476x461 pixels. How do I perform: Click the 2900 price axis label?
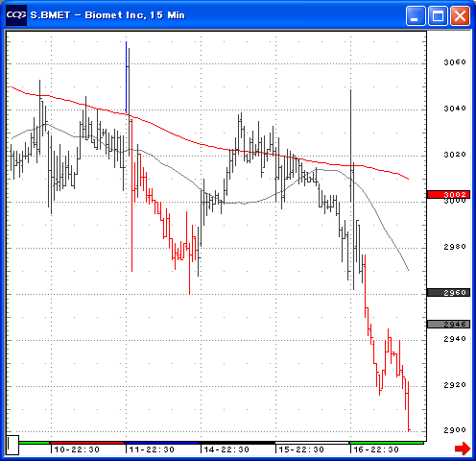pyautogui.click(x=455, y=430)
